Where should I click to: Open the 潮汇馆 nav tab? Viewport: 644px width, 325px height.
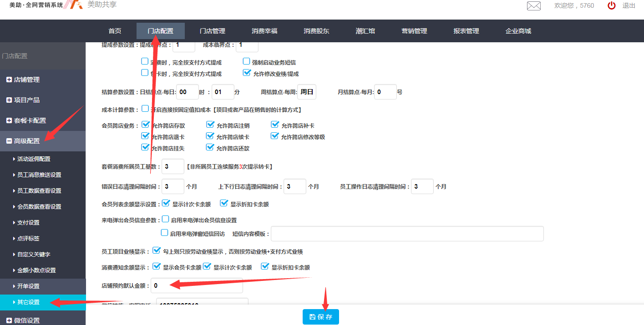click(365, 31)
